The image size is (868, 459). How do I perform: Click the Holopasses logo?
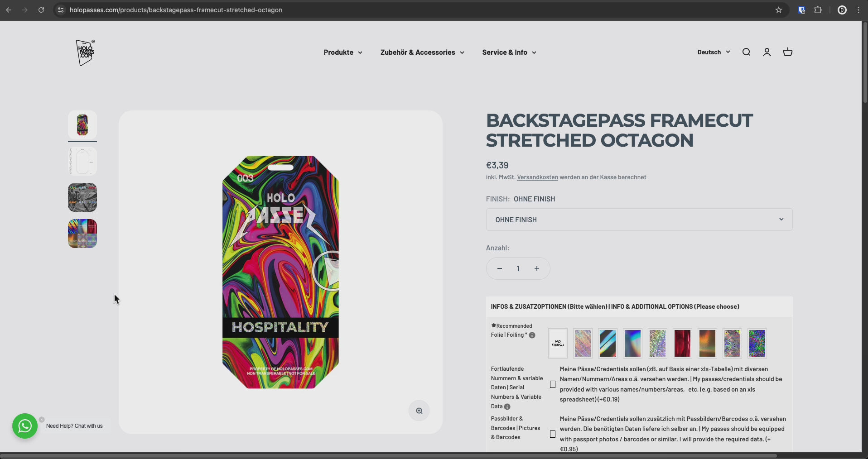click(x=85, y=53)
